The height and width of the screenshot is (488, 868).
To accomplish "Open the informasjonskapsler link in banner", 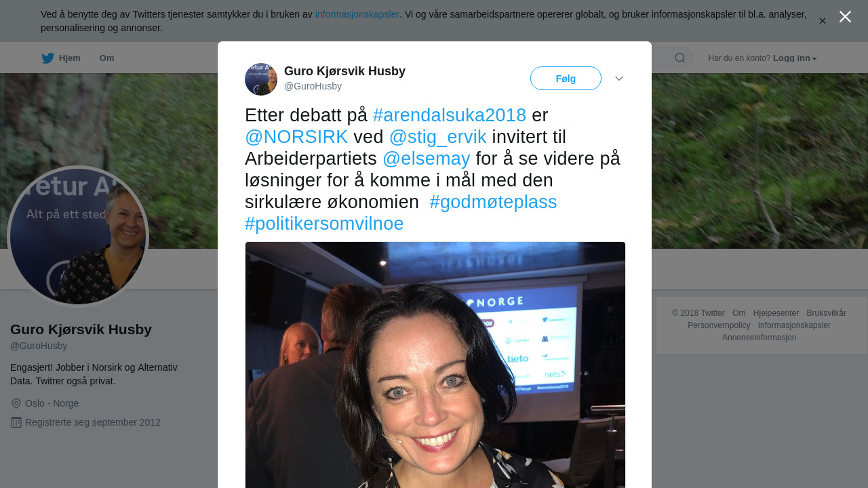I will pyautogui.click(x=357, y=14).
